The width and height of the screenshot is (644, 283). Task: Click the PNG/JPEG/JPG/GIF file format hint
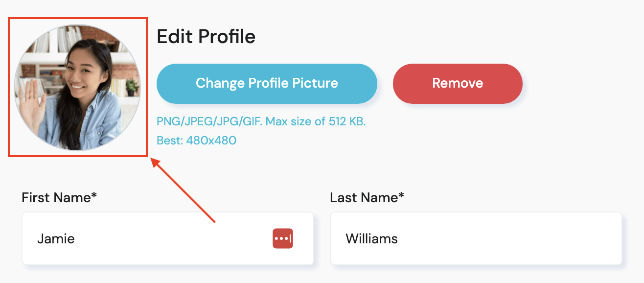[209, 121]
